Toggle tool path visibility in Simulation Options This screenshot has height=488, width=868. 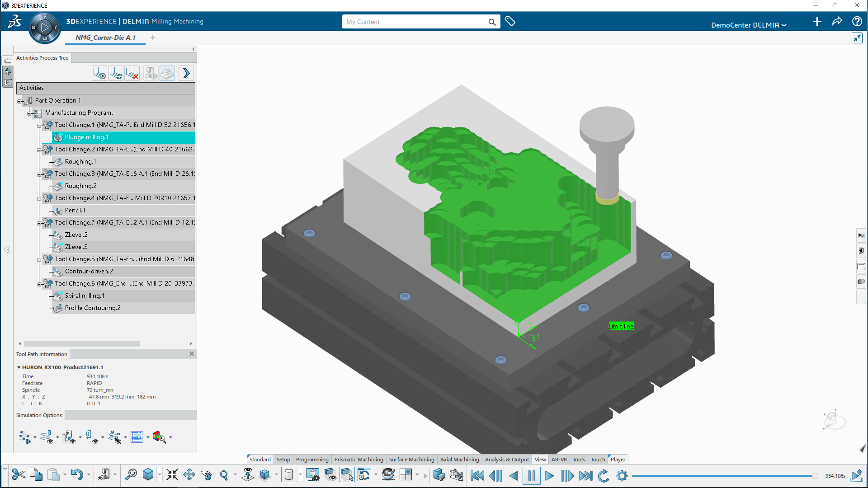[x=47, y=436]
